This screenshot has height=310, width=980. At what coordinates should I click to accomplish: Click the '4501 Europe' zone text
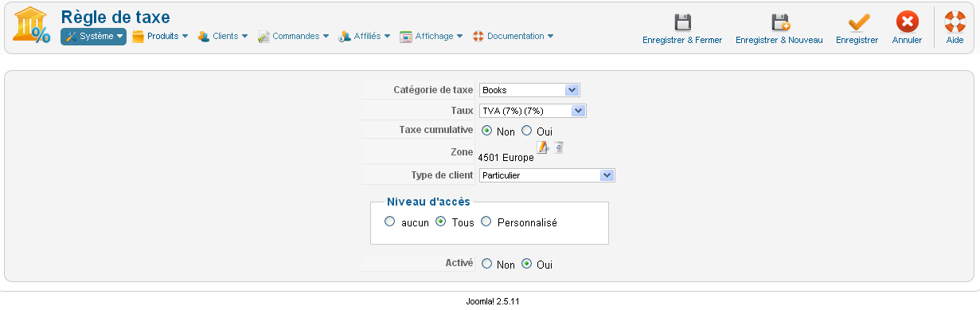click(x=506, y=158)
